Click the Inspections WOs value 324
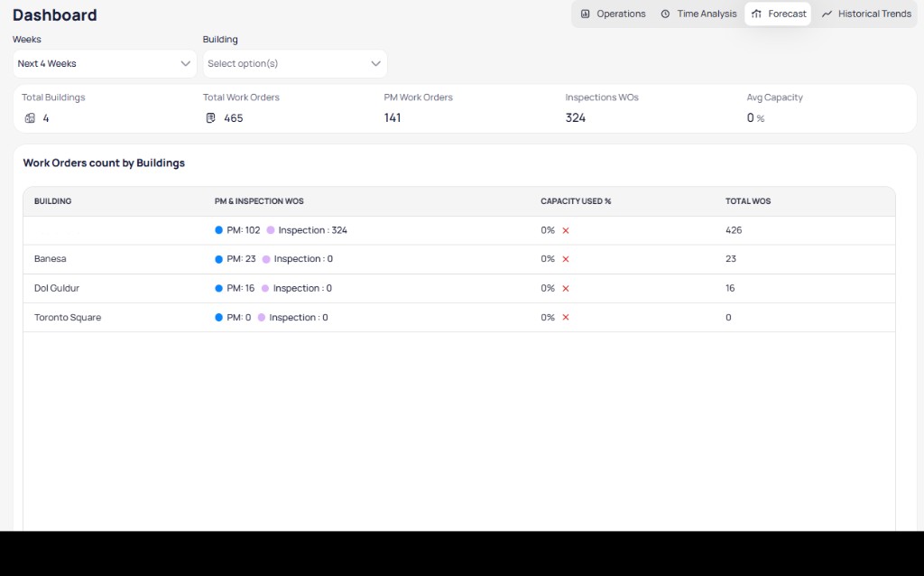Screen dimensions: 924x576 coord(576,118)
